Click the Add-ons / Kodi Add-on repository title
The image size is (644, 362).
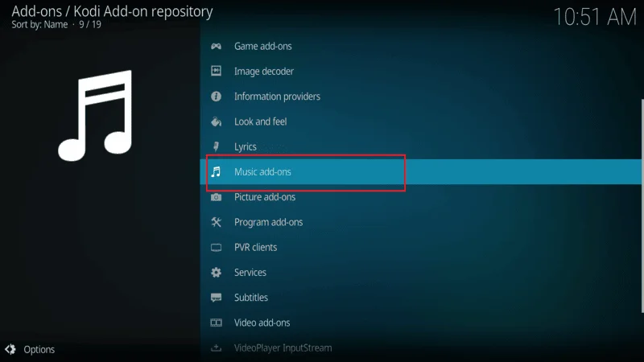tap(112, 11)
